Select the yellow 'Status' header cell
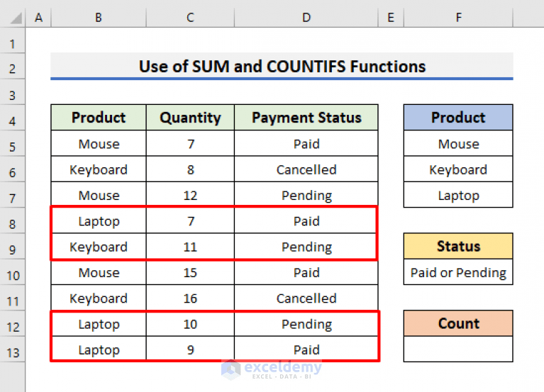Screen dimensions: 544x392 click(458, 246)
